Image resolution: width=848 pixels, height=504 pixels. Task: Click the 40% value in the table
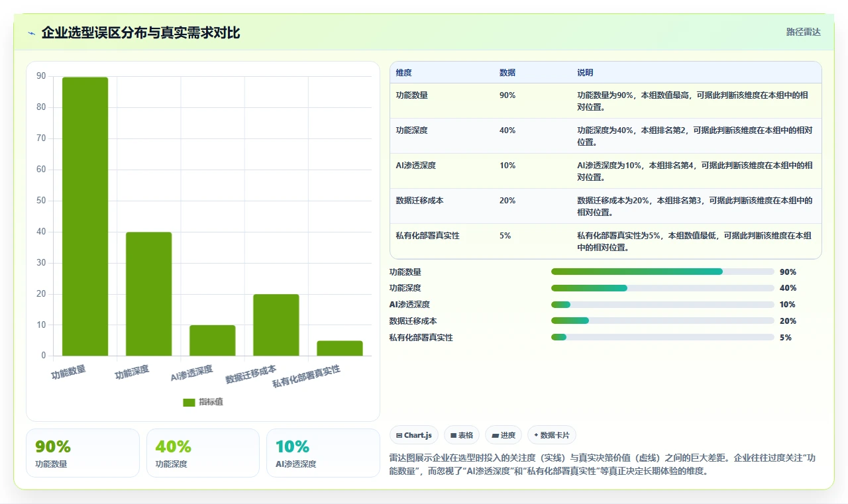tap(507, 130)
